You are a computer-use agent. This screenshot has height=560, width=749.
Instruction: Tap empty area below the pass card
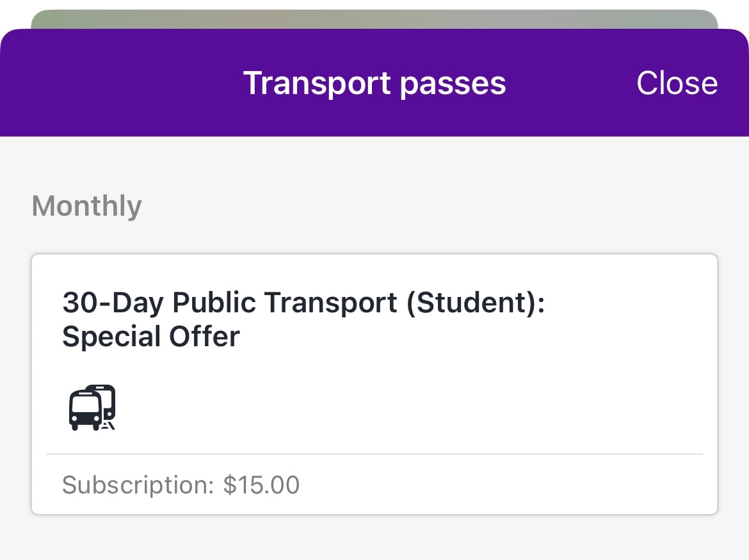374,538
